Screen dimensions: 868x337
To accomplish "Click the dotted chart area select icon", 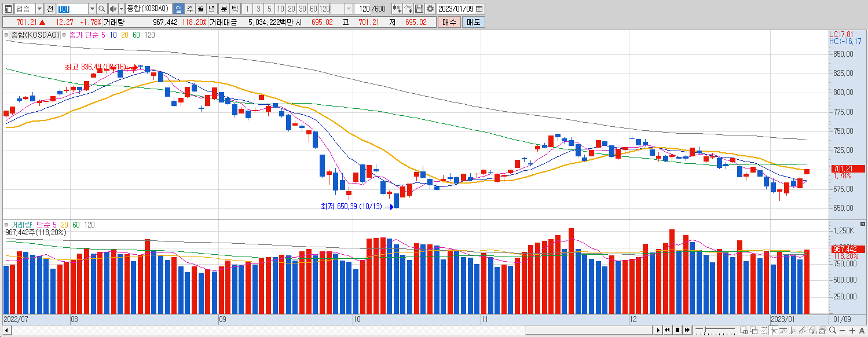I will pyautogui.click(x=763, y=331).
